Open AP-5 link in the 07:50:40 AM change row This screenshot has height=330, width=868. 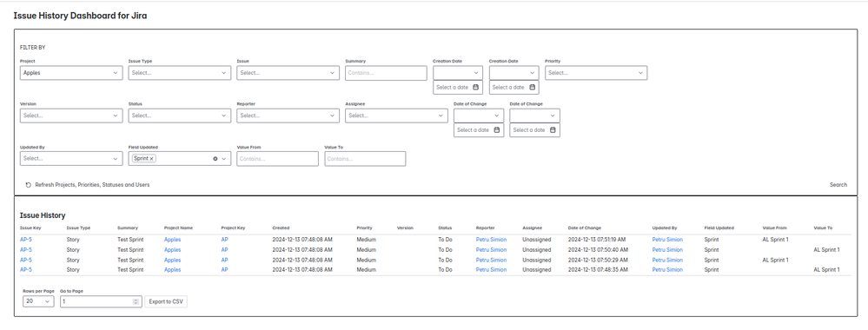[25, 250]
